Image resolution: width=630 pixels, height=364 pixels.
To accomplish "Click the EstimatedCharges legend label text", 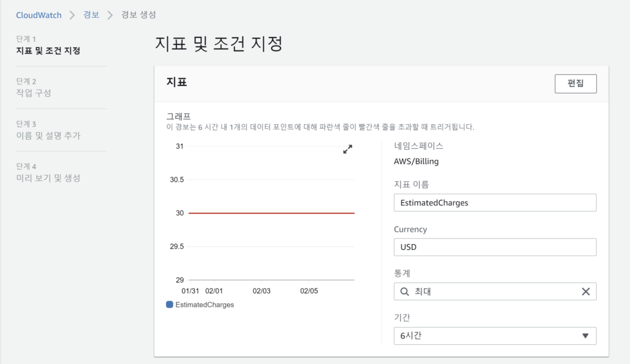I will (204, 304).
